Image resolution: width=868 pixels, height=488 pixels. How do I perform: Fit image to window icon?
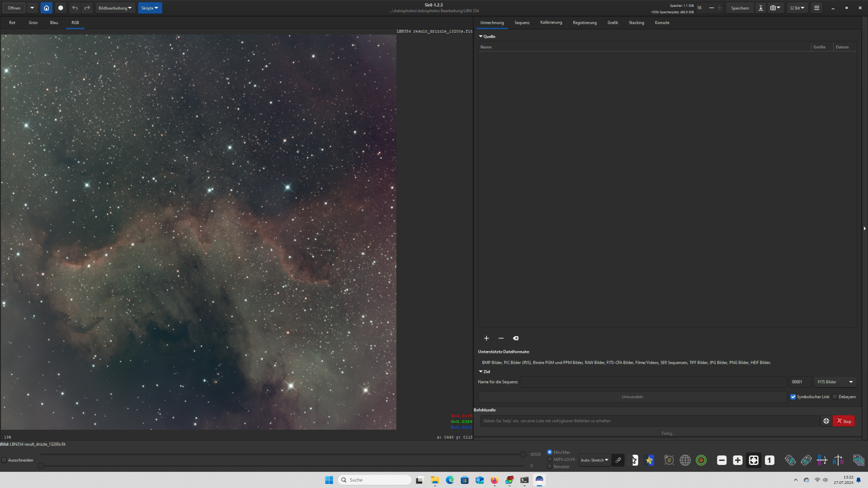click(x=754, y=460)
